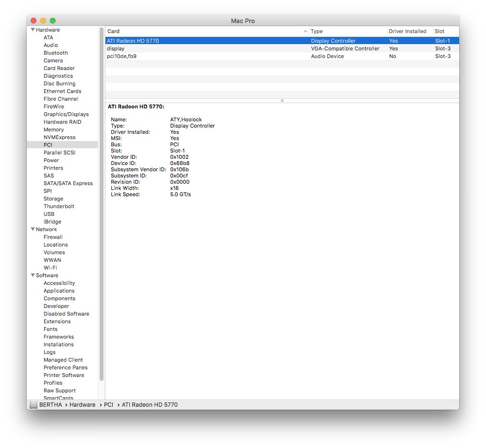Open Bluetooth in the sidebar

56,53
